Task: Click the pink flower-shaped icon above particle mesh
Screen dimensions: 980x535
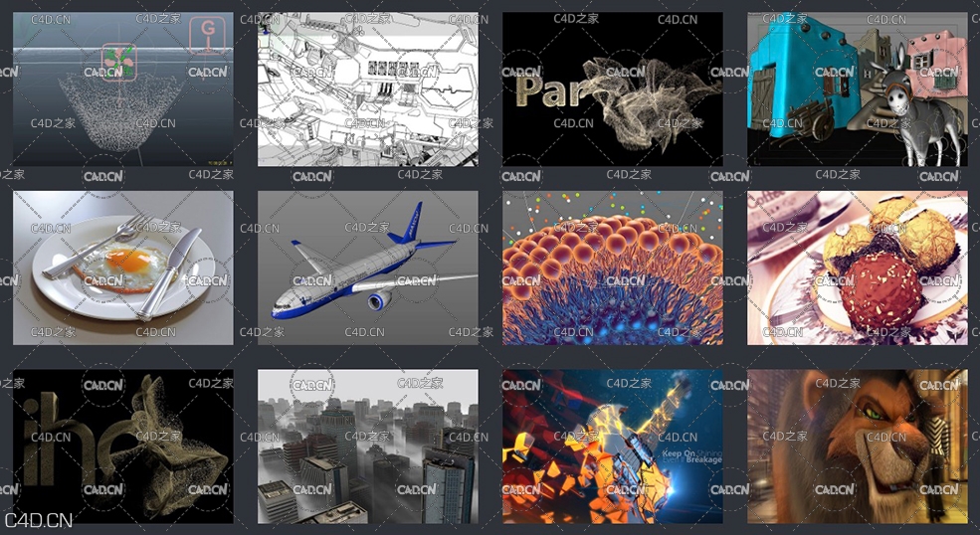Action: coord(118,62)
